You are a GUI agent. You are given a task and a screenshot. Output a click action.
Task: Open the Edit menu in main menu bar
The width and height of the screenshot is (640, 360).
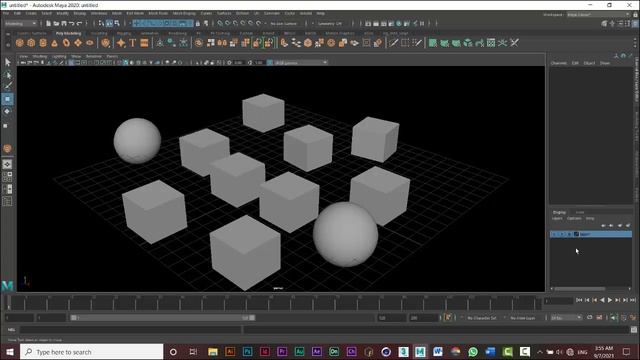pyautogui.click(x=17, y=13)
